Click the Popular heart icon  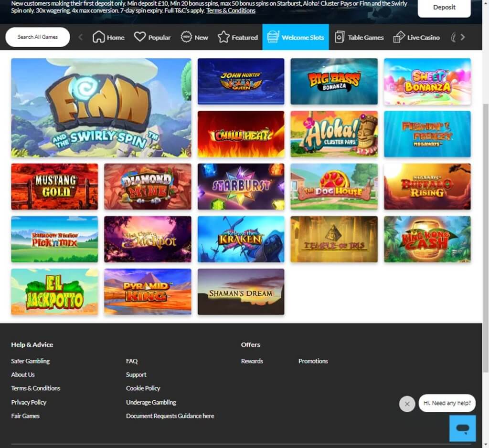140,36
